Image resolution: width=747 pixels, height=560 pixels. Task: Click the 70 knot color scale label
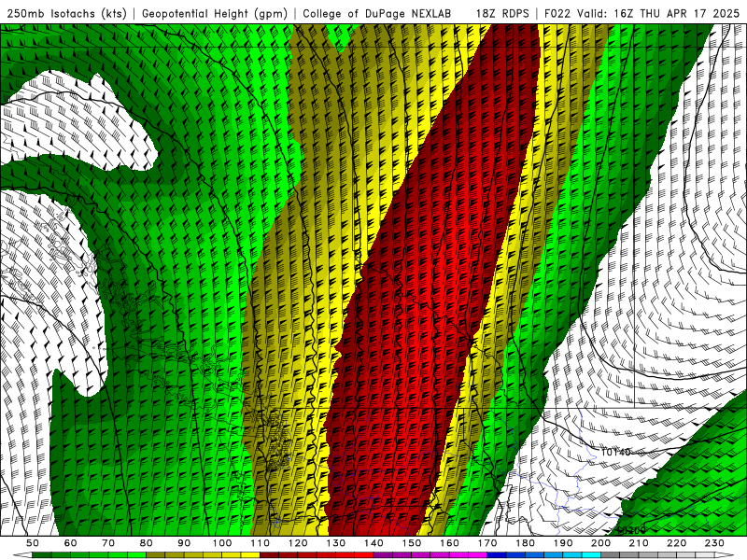(108, 543)
